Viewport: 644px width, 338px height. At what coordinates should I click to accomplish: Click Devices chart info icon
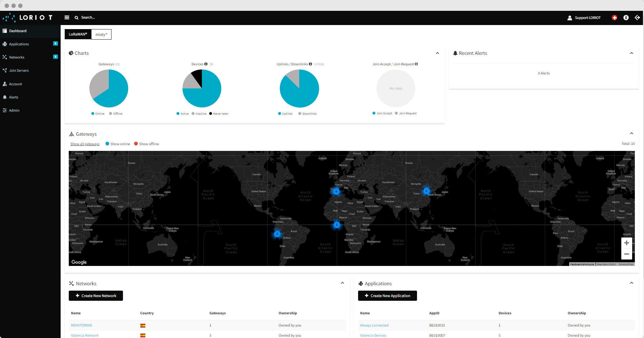pos(206,64)
